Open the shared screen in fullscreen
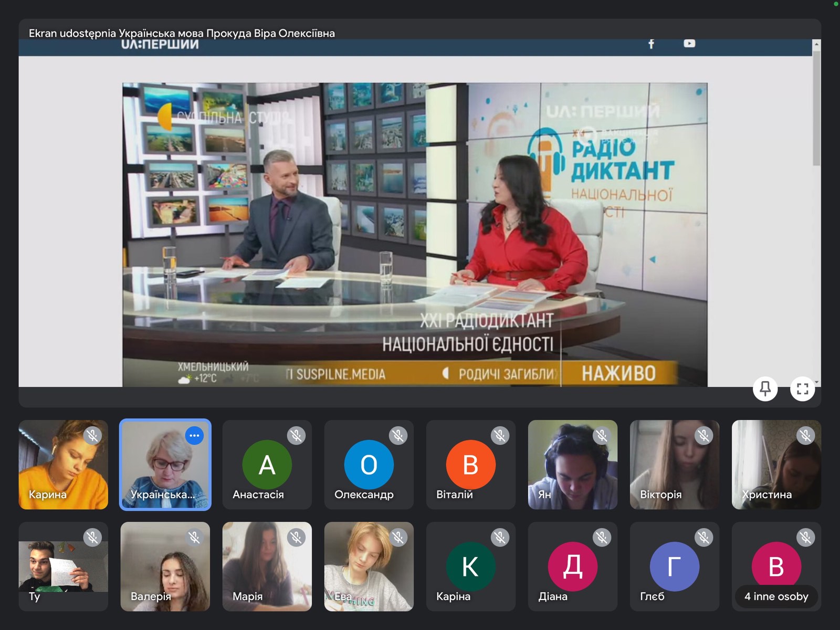 [802, 389]
